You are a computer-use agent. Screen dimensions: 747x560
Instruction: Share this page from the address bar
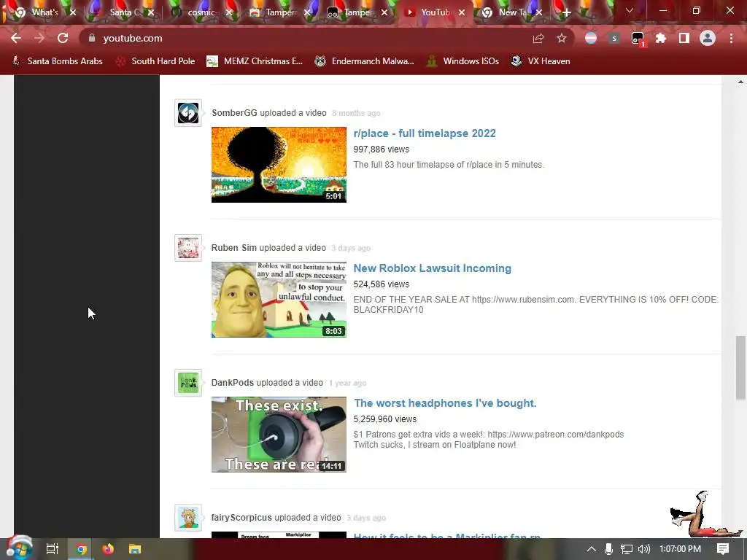click(538, 38)
